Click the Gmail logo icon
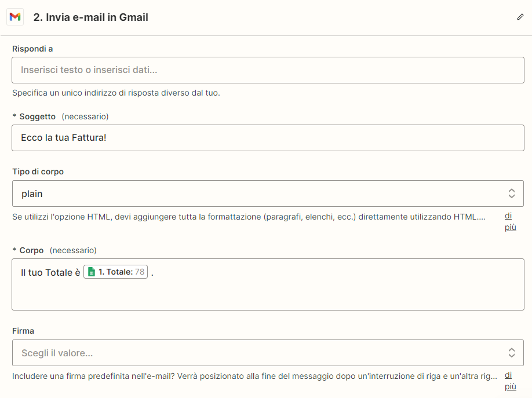This screenshot has height=398, width=532. [15, 17]
